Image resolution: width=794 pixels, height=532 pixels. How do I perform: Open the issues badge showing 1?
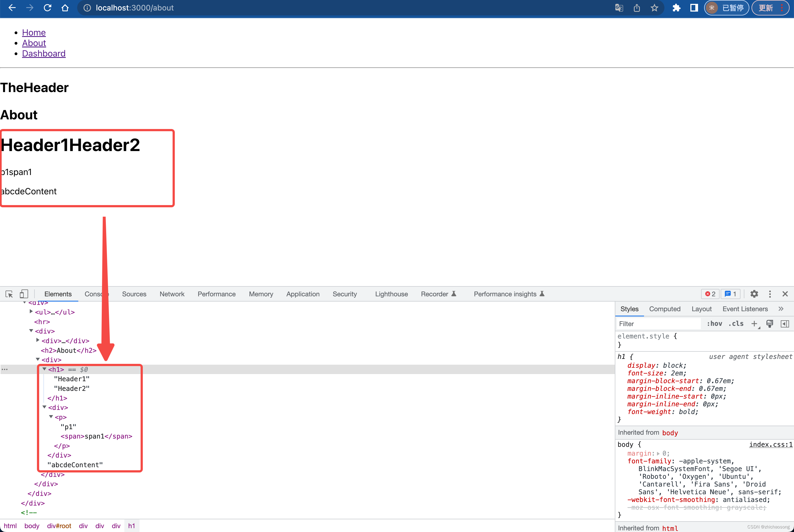(730, 294)
